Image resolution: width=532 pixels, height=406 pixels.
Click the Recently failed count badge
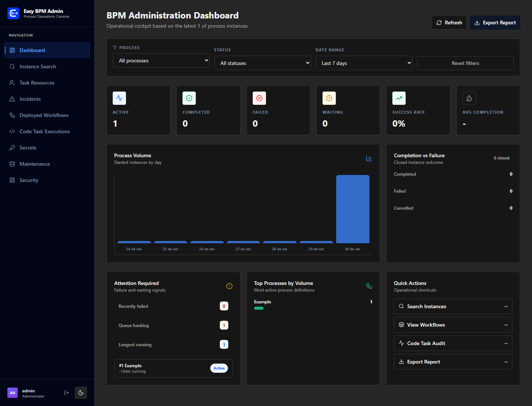click(x=224, y=306)
